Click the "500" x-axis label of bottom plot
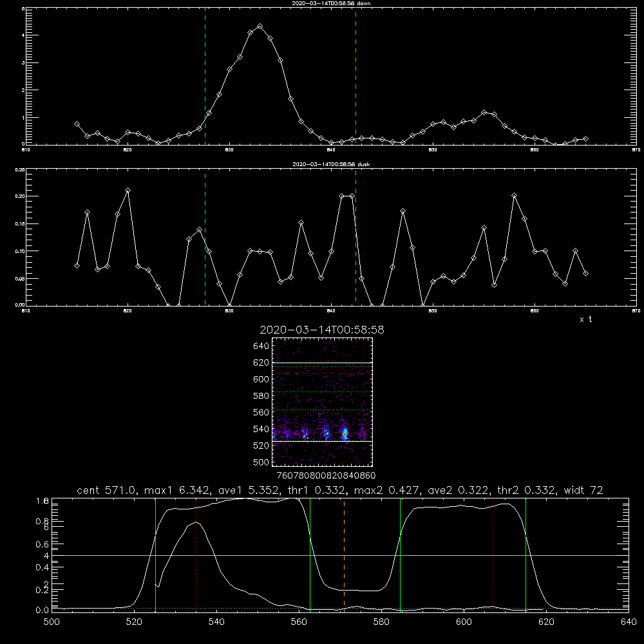Viewport: 644px width, 644px height. 52,622
